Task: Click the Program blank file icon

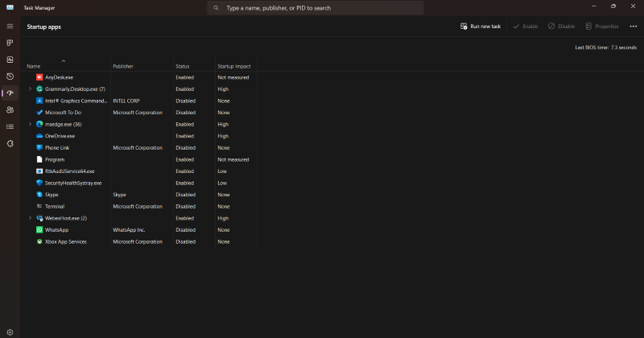Action: (x=39, y=159)
